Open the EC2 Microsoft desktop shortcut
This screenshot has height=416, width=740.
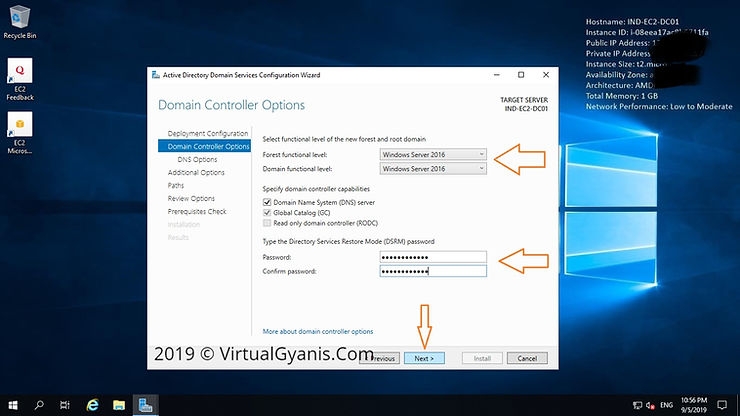(x=20, y=130)
